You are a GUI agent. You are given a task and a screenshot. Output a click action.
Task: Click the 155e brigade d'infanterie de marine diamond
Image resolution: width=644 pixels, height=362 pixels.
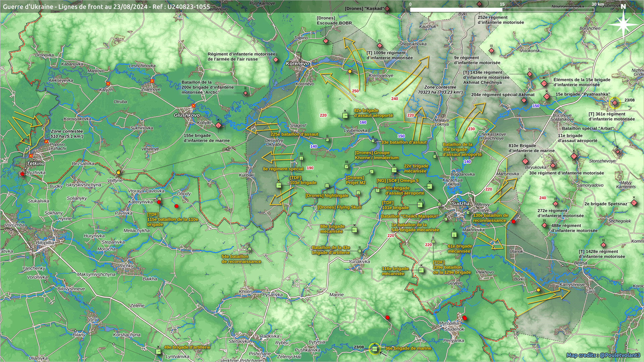(218, 125)
